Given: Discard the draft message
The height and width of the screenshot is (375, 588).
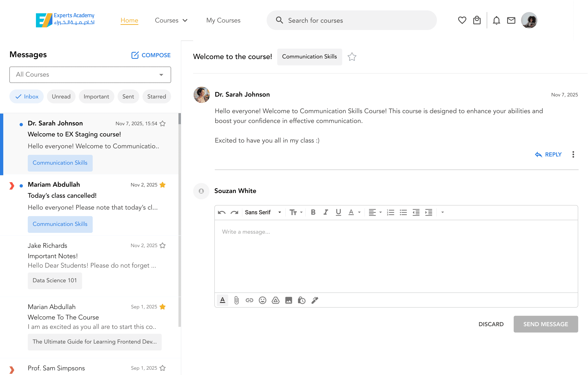Looking at the screenshot, I should (491, 324).
